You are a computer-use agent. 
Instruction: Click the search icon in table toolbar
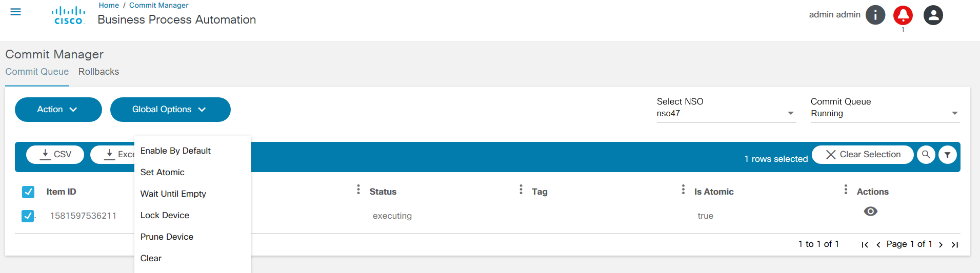pos(926,154)
